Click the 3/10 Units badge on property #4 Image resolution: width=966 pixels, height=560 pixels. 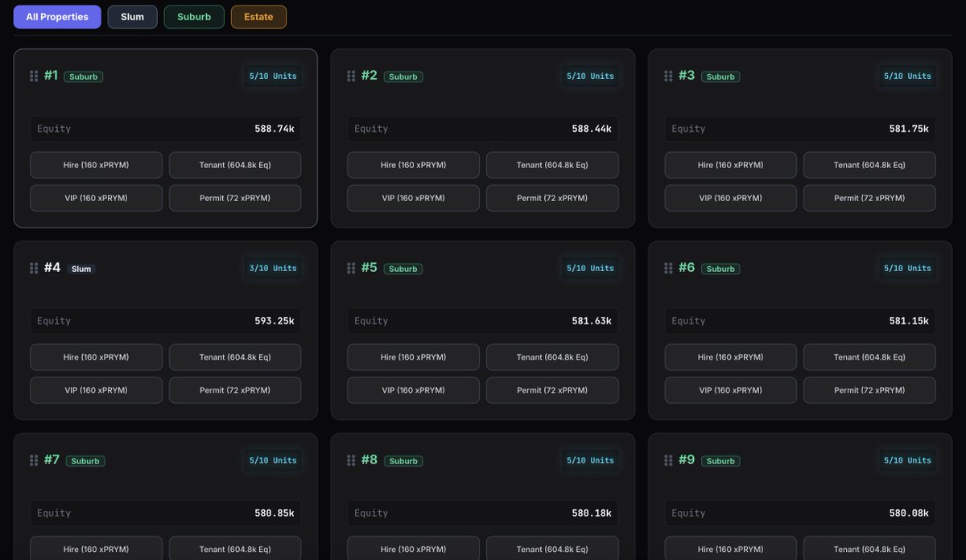(x=273, y=269)
